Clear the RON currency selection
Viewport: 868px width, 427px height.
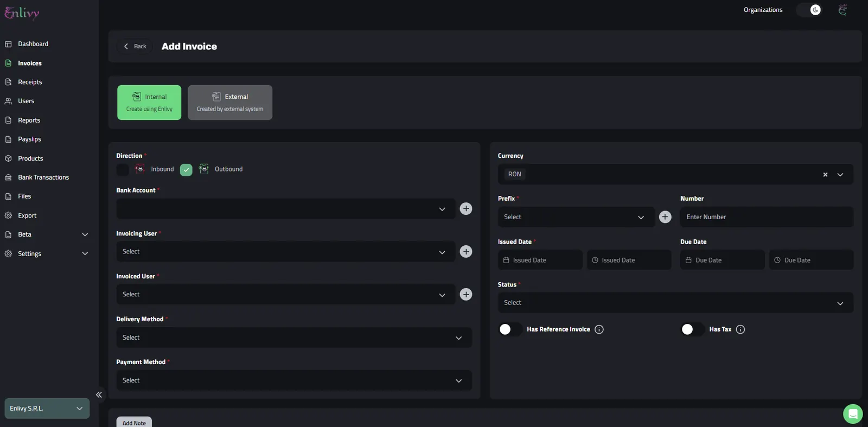pos(825,175)
